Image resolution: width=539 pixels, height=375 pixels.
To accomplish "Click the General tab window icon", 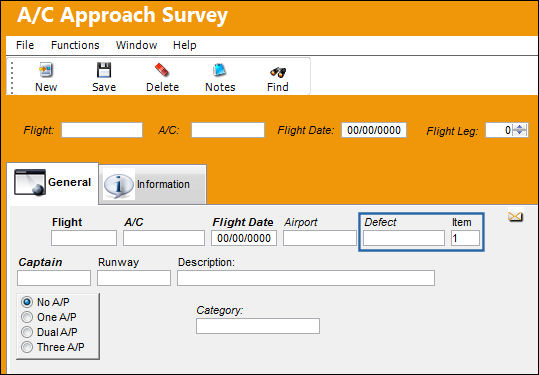I will (30, 182).
